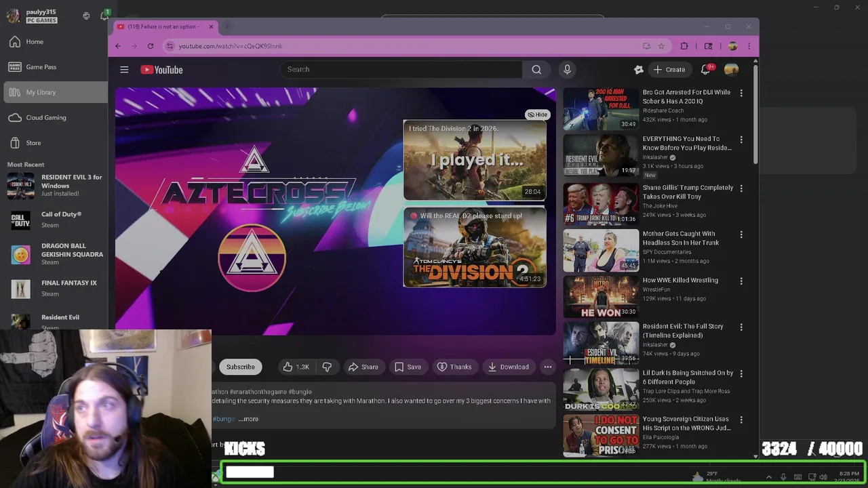Open Will the REAL D2 end card

pyautogui.click(x=475, y=247)
